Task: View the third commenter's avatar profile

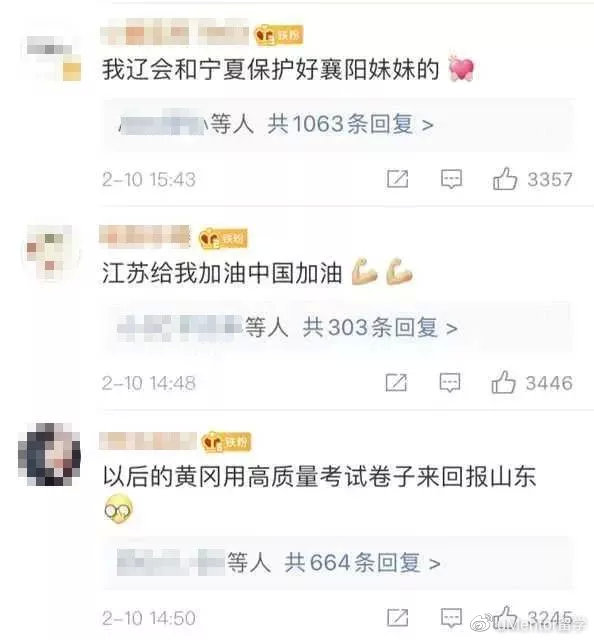Action: 49,454
